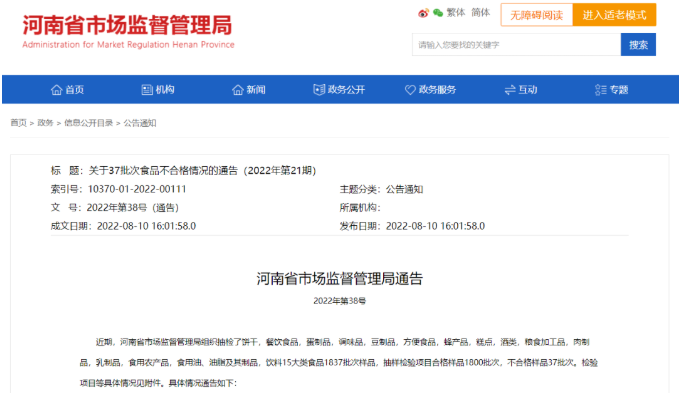
Task: Switch to 繁体 traditional Chinese
Action: click(x=456, y=13)
